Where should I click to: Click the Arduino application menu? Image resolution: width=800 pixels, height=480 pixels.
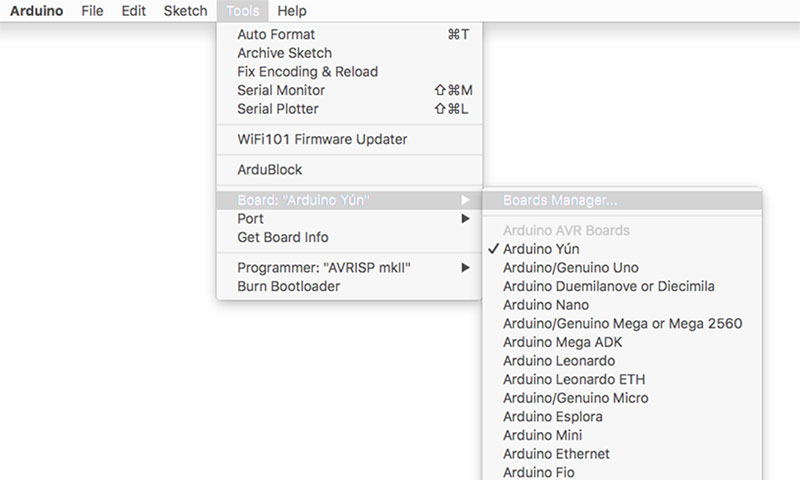(x=38, y=11)
